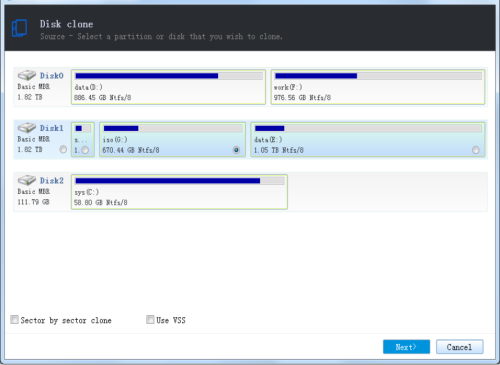
Task: Click the Next button
Action: click(406, 347)
